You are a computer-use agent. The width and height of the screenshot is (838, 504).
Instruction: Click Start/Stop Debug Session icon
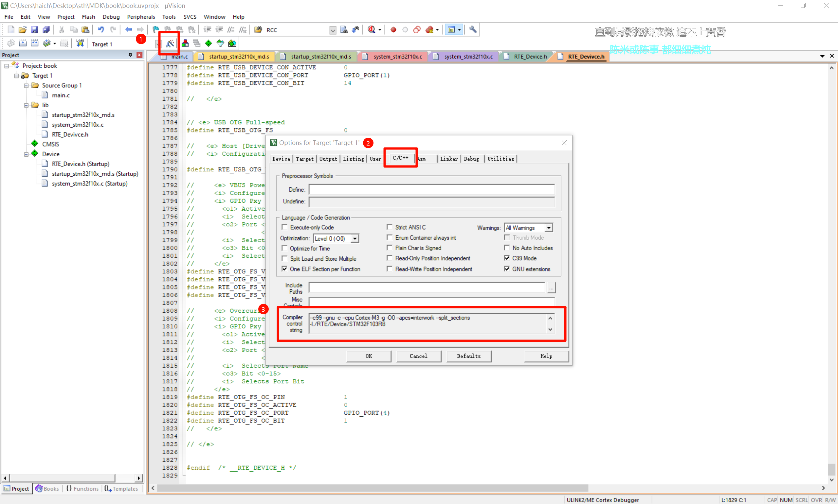[x=372, y=30]
